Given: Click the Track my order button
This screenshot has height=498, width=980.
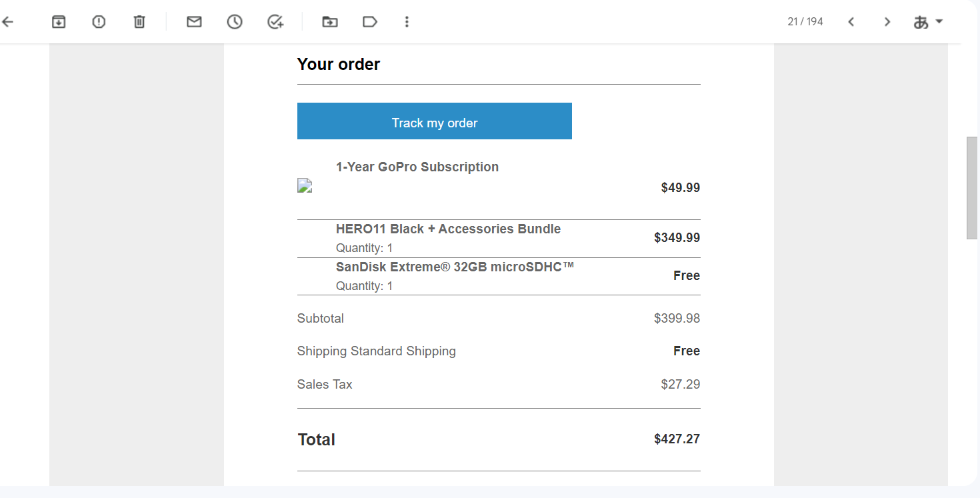Looking at the screenshot, I should pos(435,121).
